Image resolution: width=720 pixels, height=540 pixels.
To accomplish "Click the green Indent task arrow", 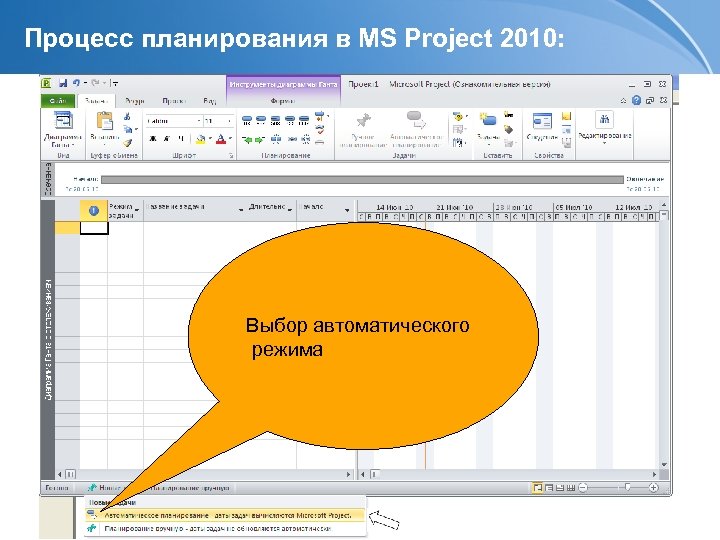I will (x=260, y=139).
